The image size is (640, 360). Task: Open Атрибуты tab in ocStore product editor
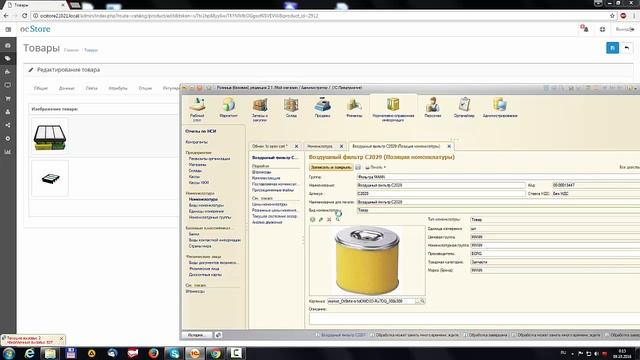(118, 88)
